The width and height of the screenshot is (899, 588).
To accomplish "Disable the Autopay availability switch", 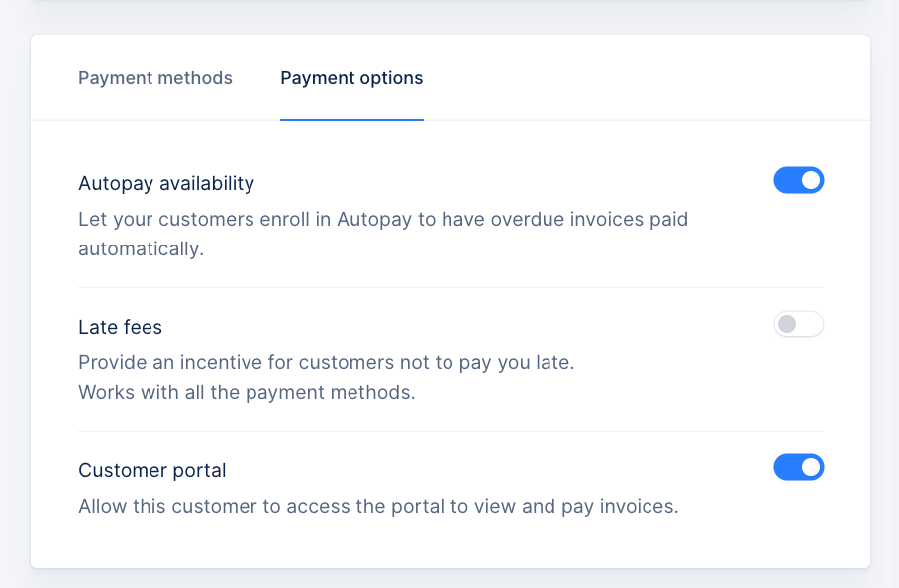I will pos(798,180).
